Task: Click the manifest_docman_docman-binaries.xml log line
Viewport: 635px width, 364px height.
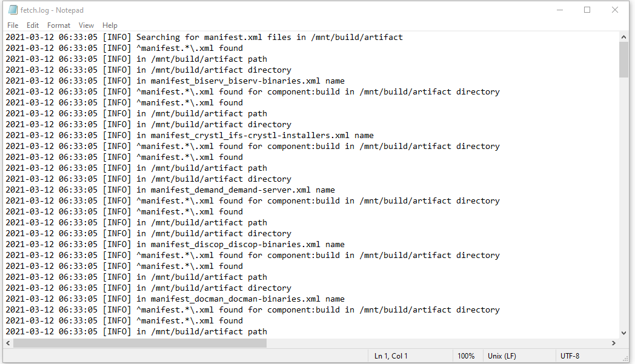Action: (175, 299)
